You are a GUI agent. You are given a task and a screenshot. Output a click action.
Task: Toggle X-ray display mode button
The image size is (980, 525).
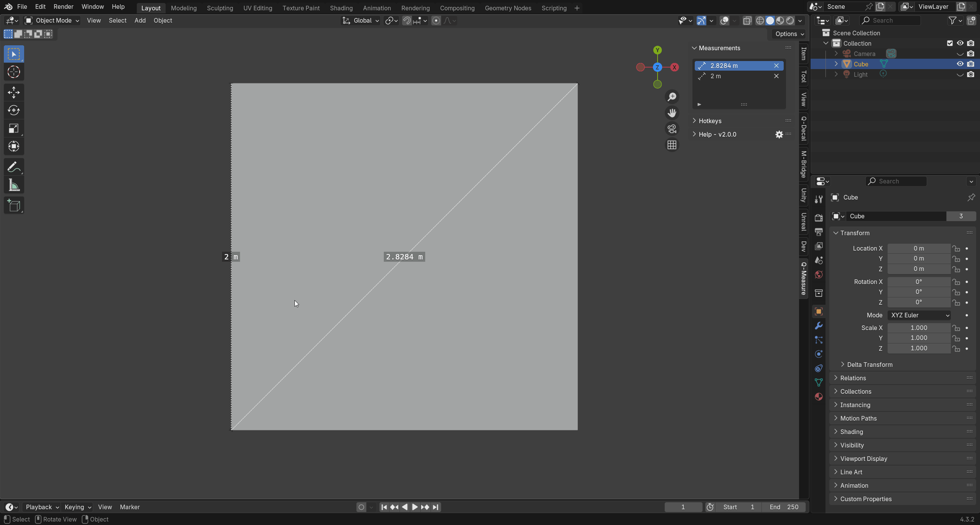pos(747,21)
